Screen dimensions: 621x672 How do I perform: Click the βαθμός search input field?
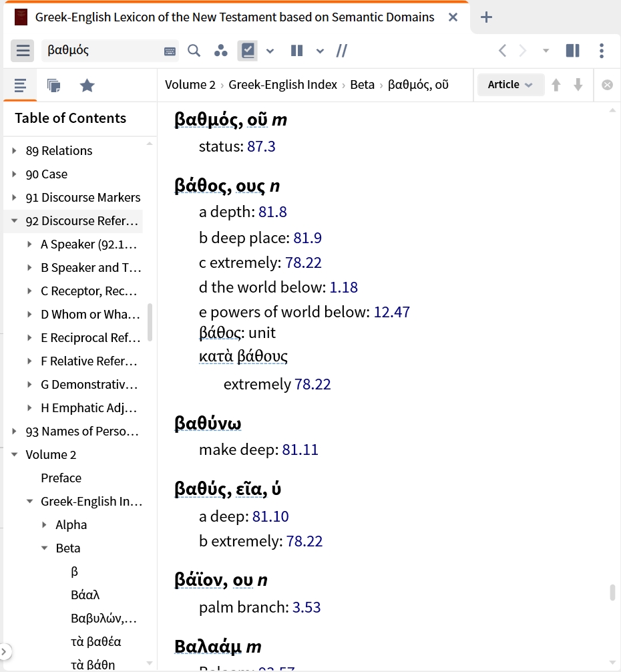pyautogui.click(x=103, y=50)
